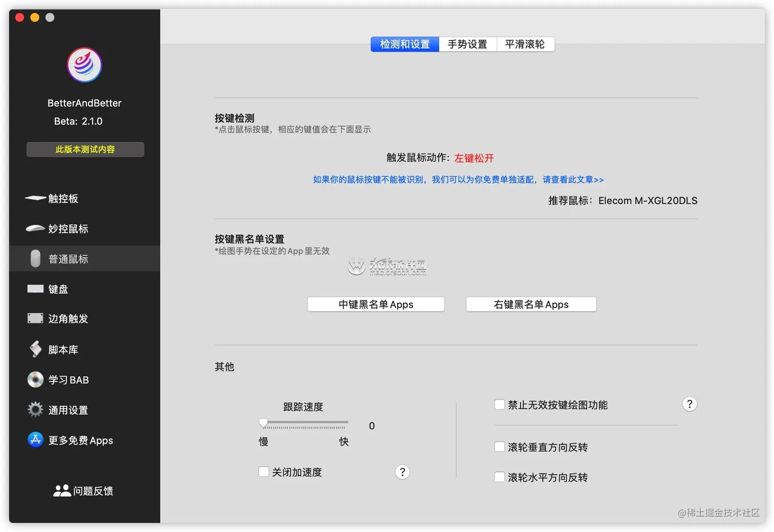
Task: Open help for 禁止无效按键绘图功能 option
Action: 690,405
